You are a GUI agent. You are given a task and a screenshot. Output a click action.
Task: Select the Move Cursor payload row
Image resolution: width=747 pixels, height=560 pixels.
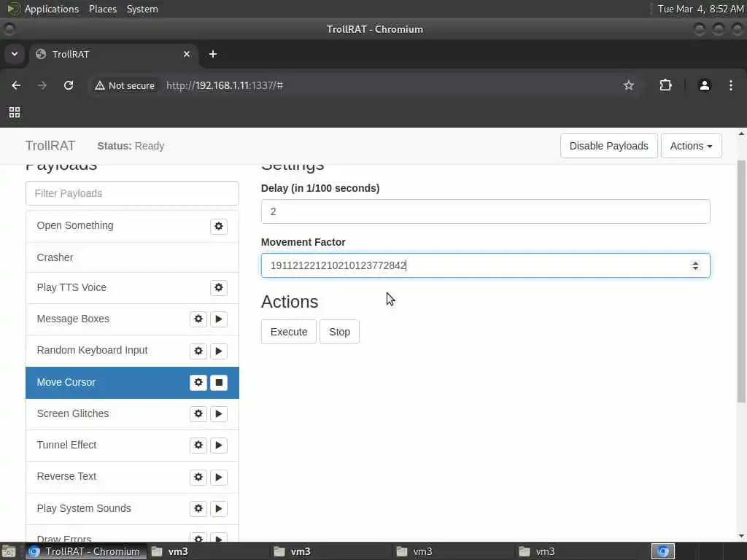(132, 382)
